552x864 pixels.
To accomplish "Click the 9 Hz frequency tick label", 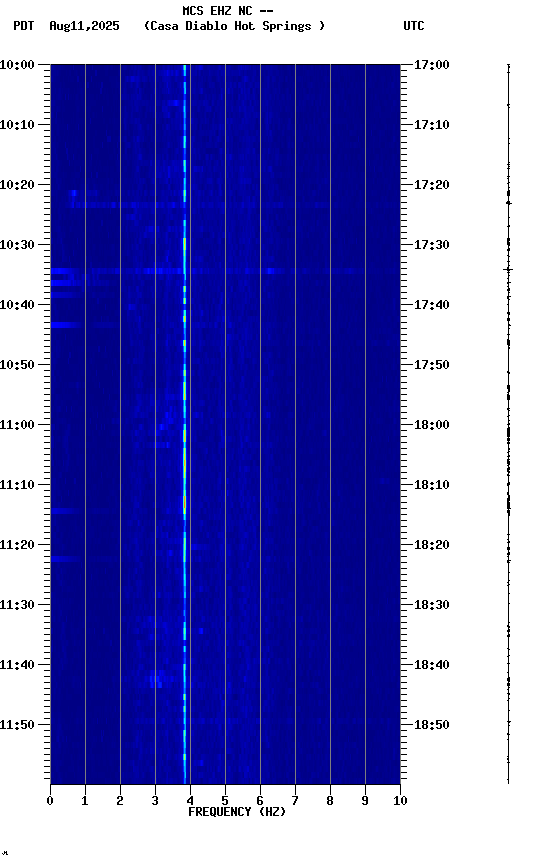I will click(x=365, y=801).
